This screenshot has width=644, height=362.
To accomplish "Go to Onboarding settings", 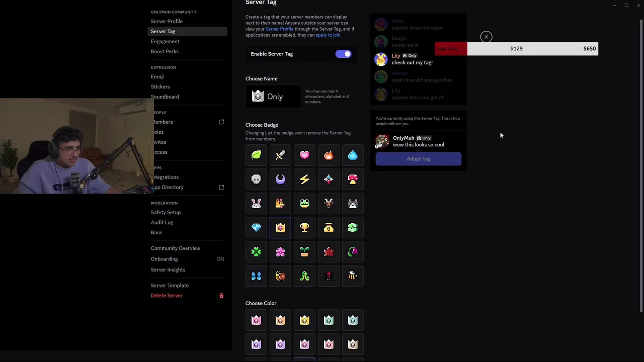I will (188, 259).
